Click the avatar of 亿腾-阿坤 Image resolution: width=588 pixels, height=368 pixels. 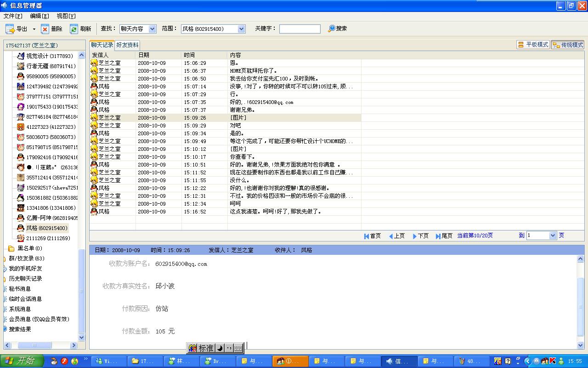(20, 218)
